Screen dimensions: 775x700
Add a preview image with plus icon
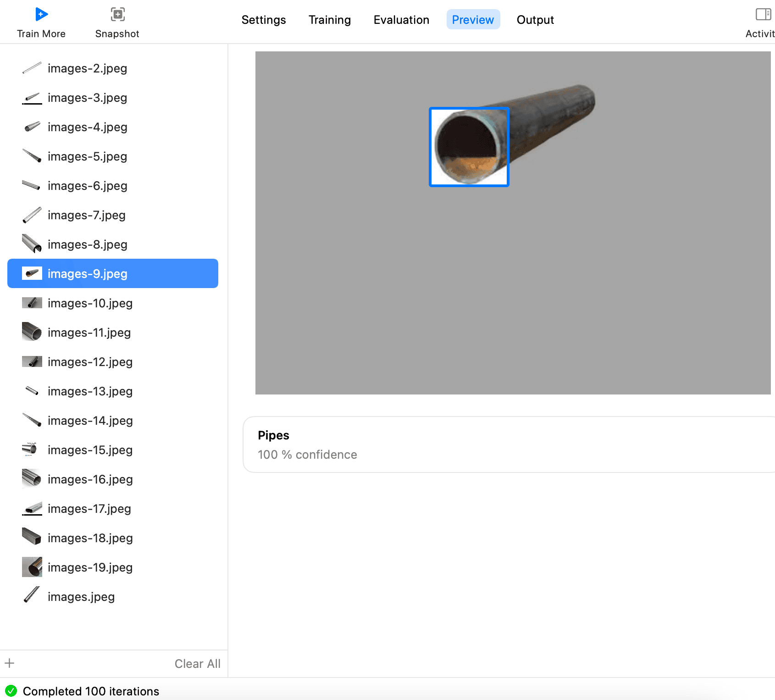point(10,663)
